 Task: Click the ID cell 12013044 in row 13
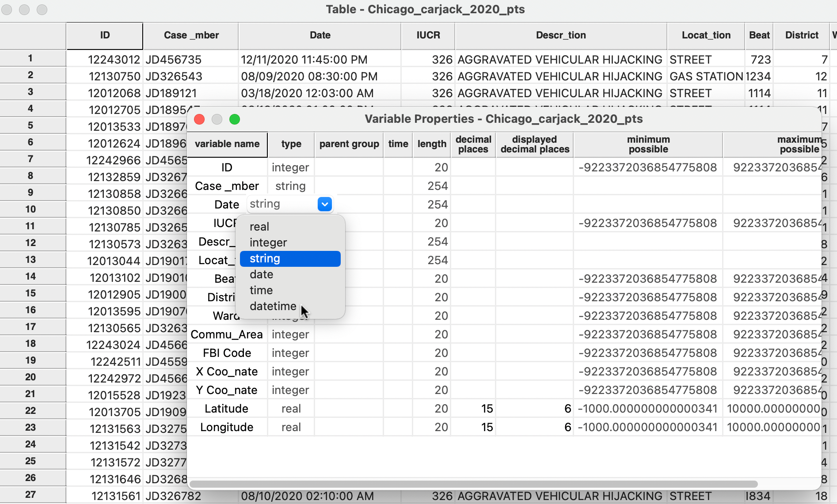(105, 261)
